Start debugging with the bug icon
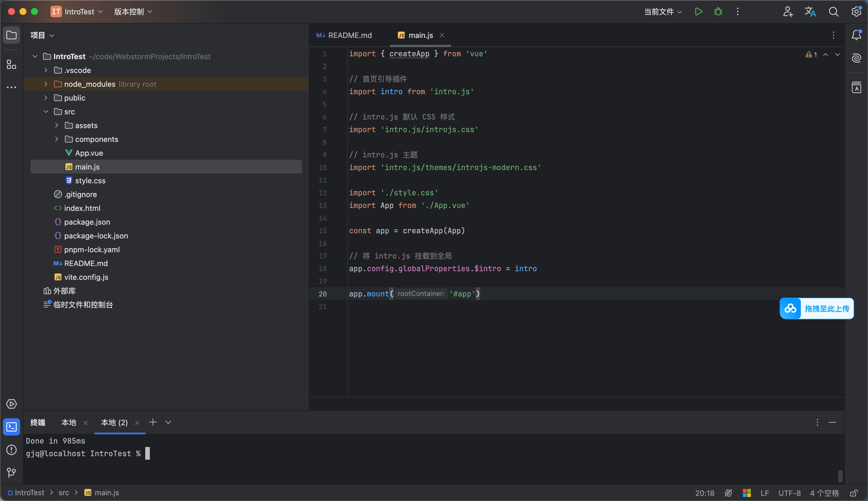 pos(718,12)
